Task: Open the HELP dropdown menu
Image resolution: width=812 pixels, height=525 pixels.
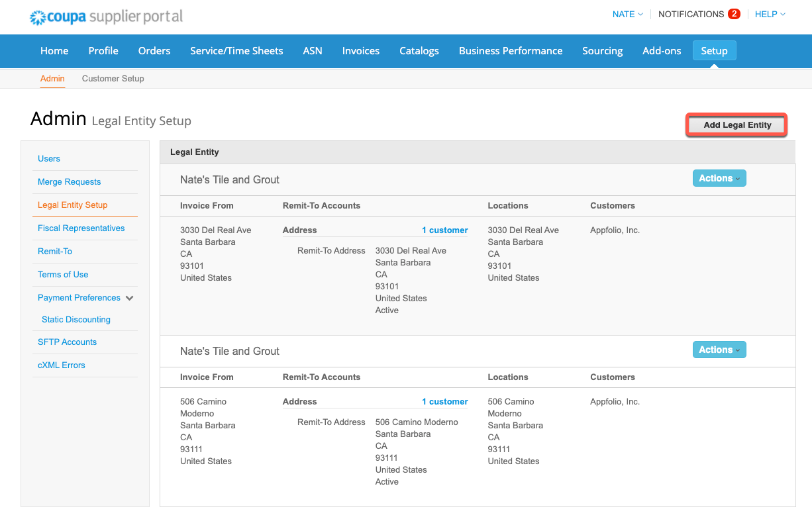Action: pos(769,14)
